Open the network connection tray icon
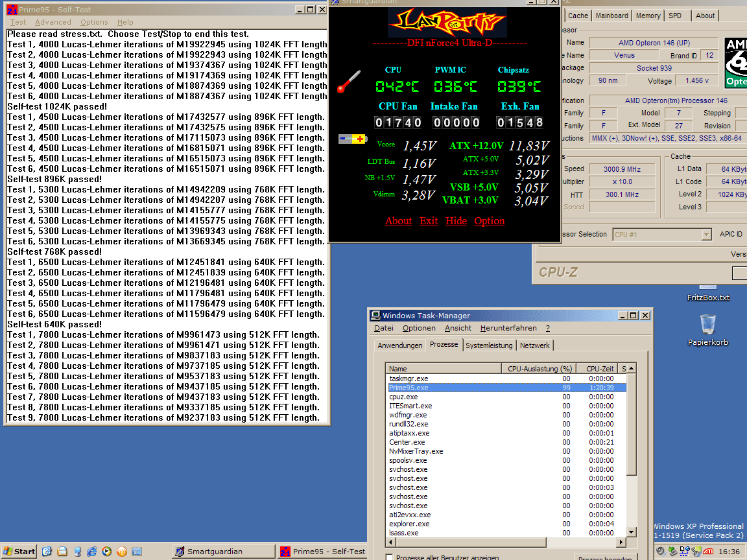 pyautogui.click(x=685, y=552)
